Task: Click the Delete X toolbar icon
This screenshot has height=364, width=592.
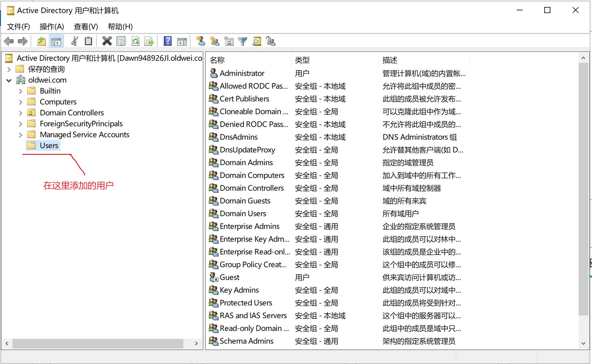Action: click(x=107, y=41)
